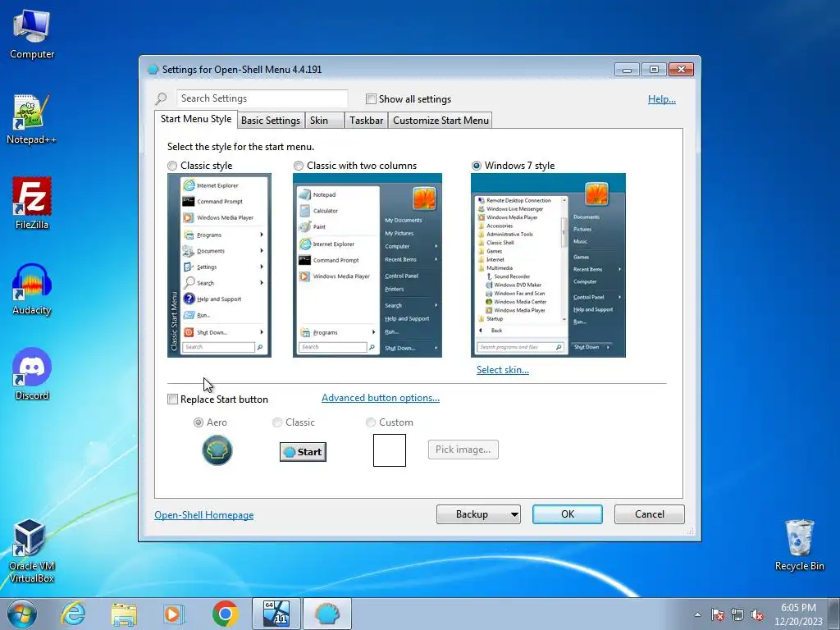
Task: Click the OK button
Action: pos(568,514)
